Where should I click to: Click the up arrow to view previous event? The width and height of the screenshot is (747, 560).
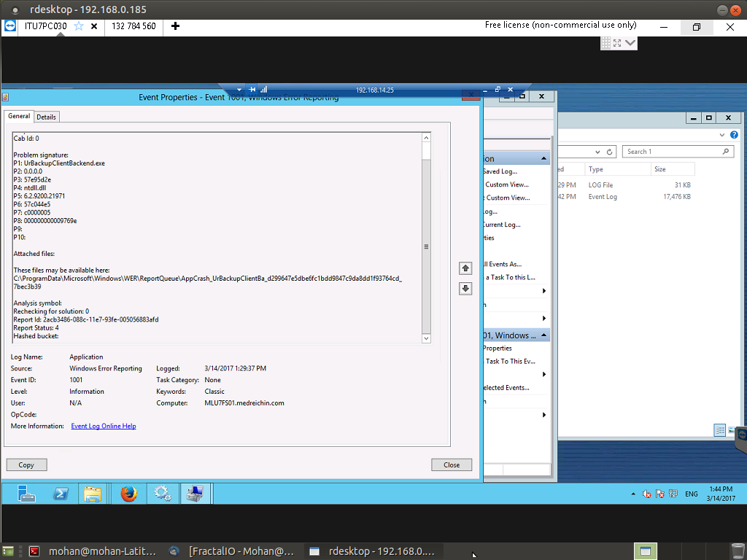coord(465,268)
